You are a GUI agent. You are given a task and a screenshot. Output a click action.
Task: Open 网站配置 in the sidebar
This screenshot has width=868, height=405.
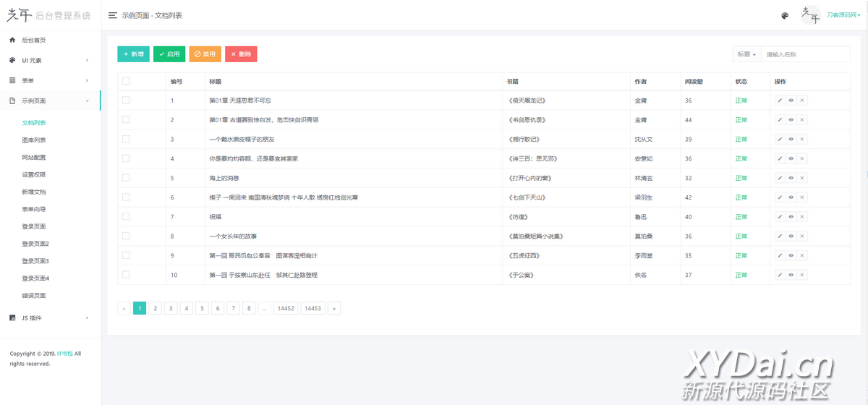tap(34, 158)
